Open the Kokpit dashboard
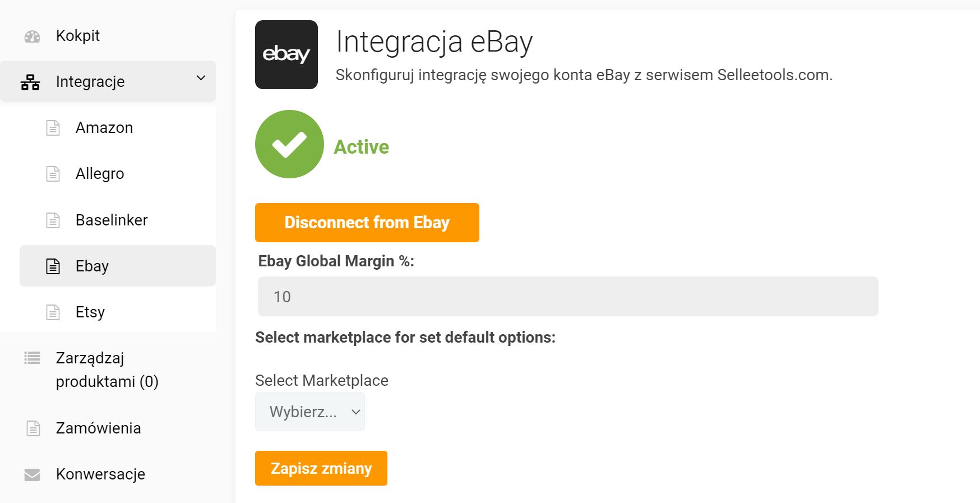Image resolution: width=980 pixels, height=503 pixels. [77, 36]
